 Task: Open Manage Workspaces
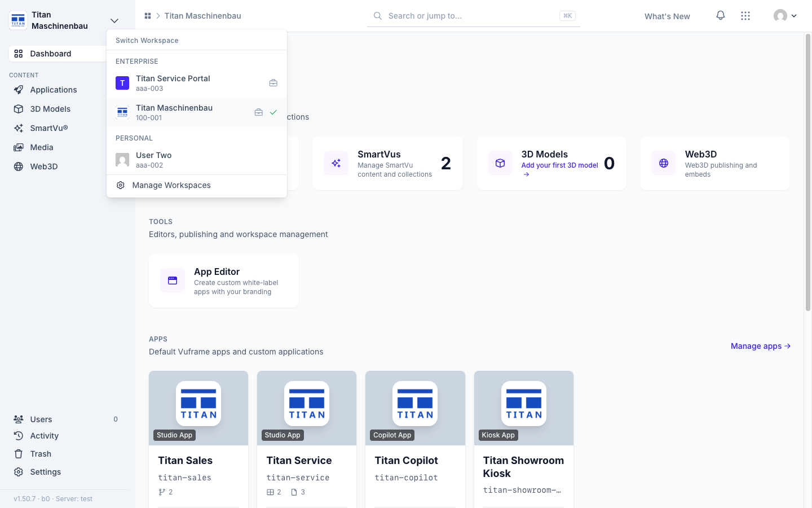click(197, 185)
